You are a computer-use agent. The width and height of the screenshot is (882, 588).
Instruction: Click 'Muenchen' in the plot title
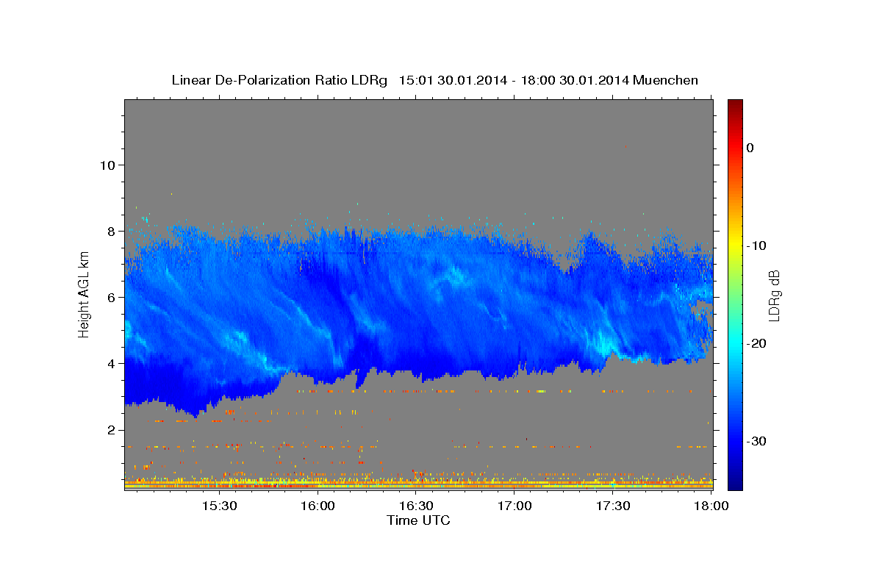click(666, 80)
